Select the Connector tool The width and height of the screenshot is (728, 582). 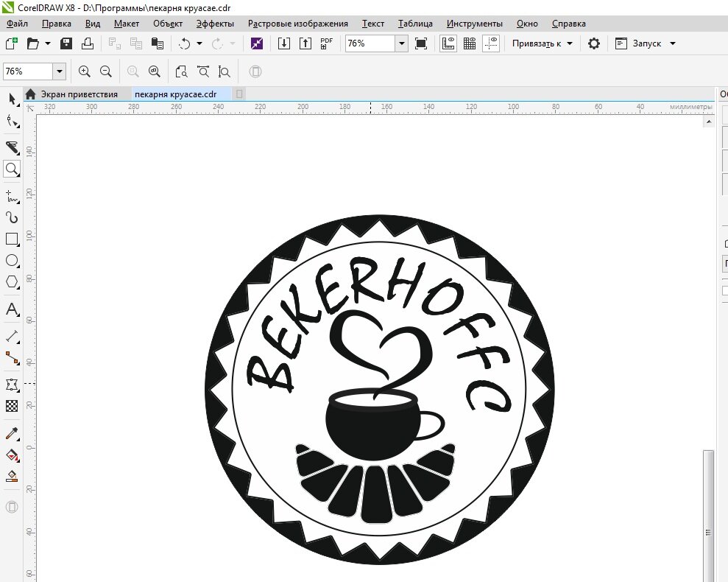point(12,357)
